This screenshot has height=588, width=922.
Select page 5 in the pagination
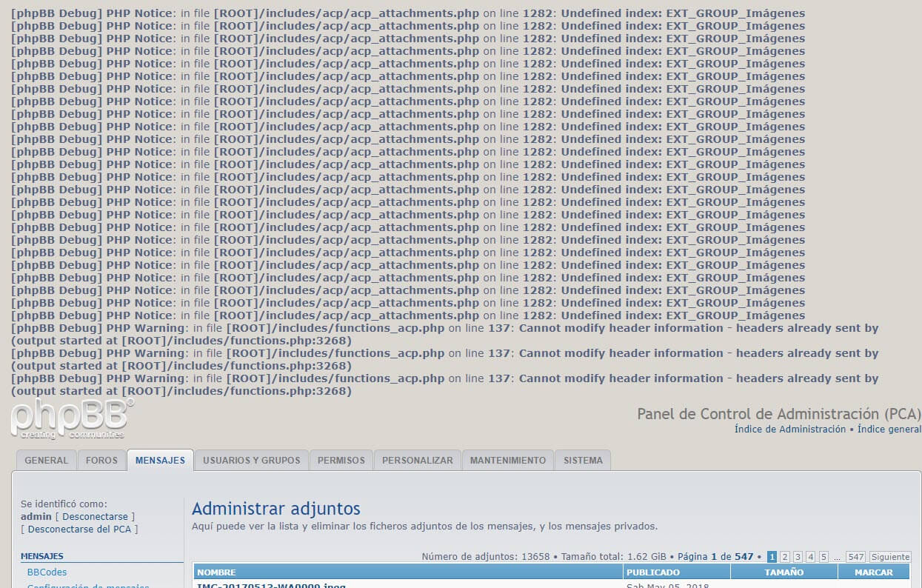click(x=824, y=557)
